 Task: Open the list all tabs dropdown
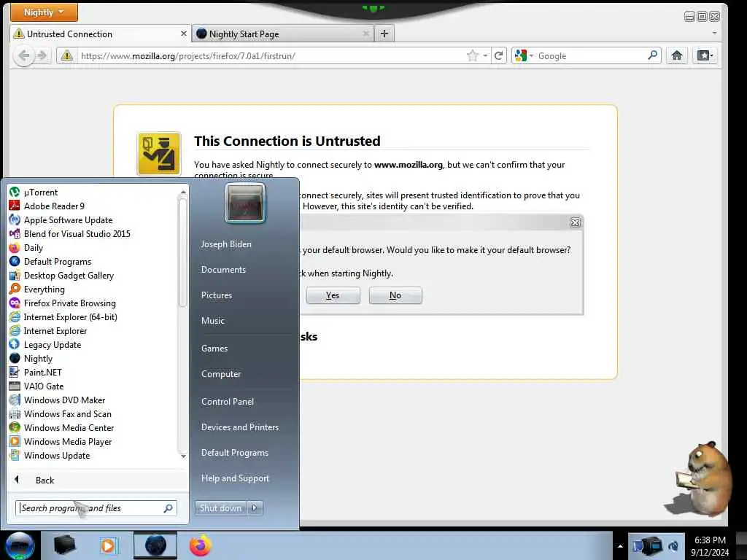click(x=714, y=34)
